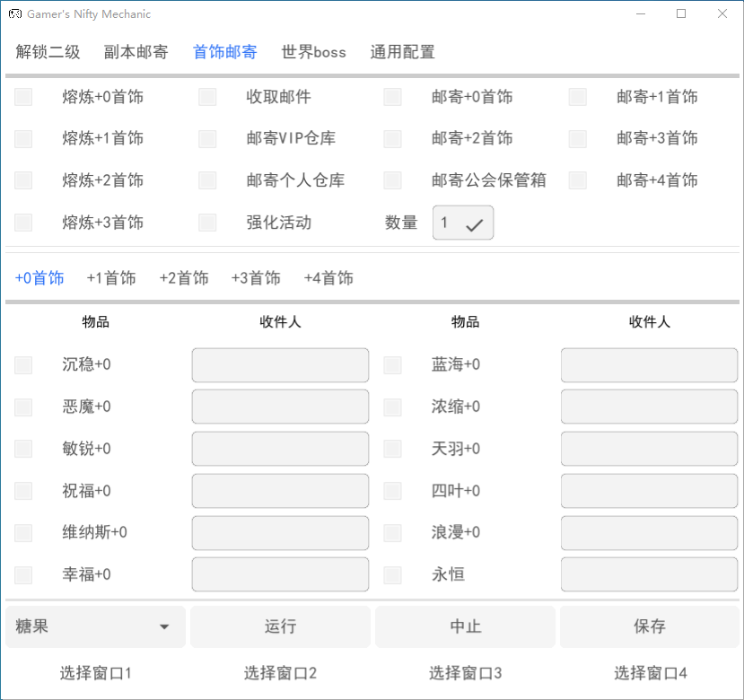Enable the 熔炼+0首饰 checkbox
The width and height of the screenshot is (744, 700).
tap(23, 97)
